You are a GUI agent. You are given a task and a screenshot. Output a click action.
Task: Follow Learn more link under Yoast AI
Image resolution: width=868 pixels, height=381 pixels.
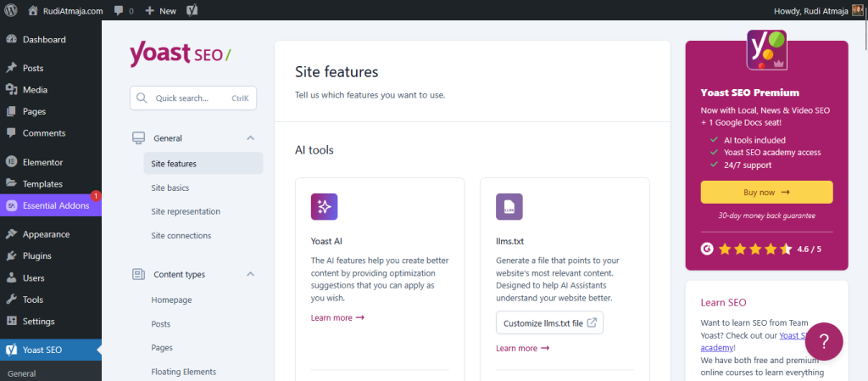[337, 318]
